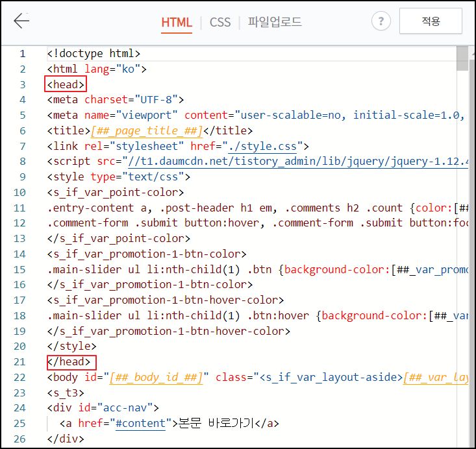Go back with the left arrow icon
This screenshot has width=476, height=449.
(x=21, y=21)
